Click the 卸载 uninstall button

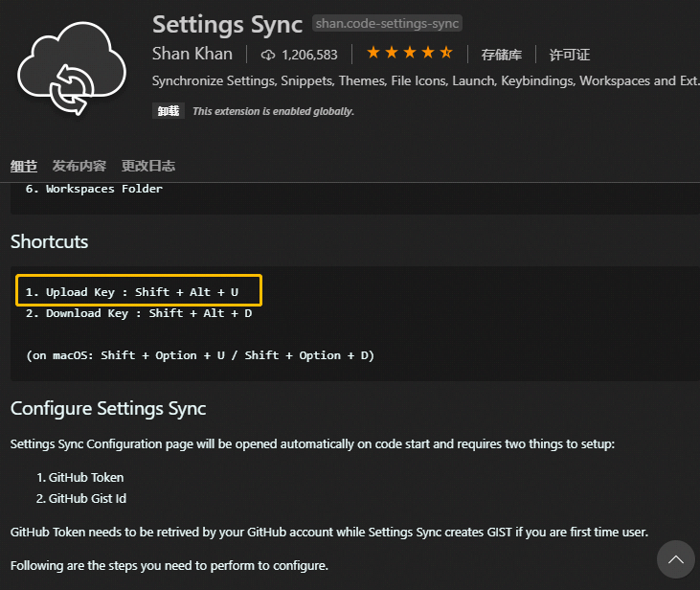click(169, 111)
